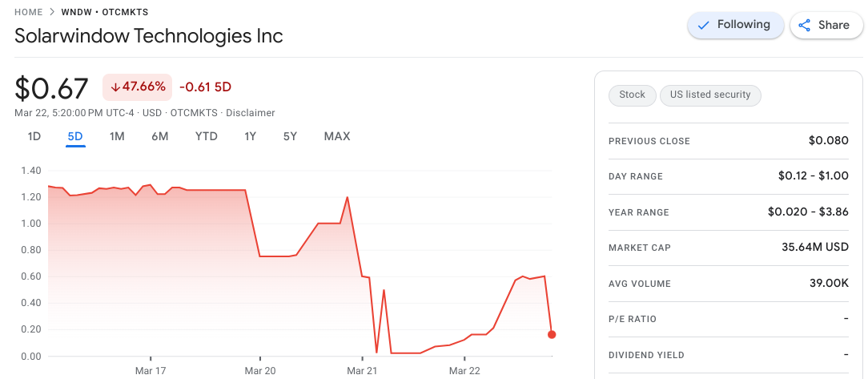Click the Stock category chip
The height and width of the screenshot is (379, 868).
coord(632,95)
